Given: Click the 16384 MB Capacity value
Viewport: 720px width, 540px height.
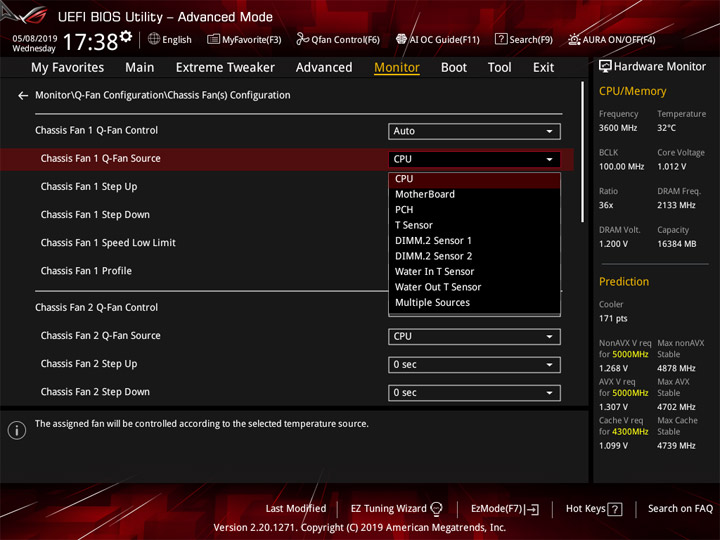Looking at the screenshot, I should coord(677,244).
